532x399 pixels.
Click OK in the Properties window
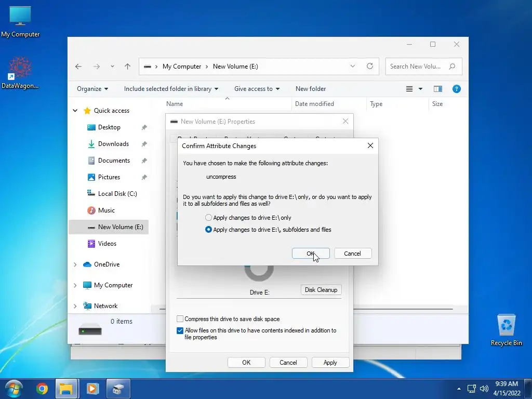pyautogui.click(x=246, y=362)
